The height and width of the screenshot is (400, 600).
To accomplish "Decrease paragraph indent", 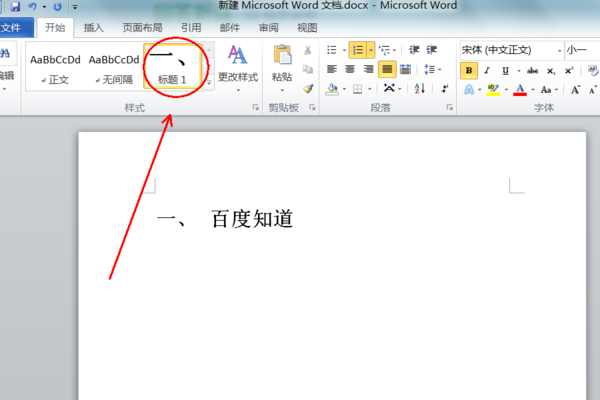I will 414,50.
